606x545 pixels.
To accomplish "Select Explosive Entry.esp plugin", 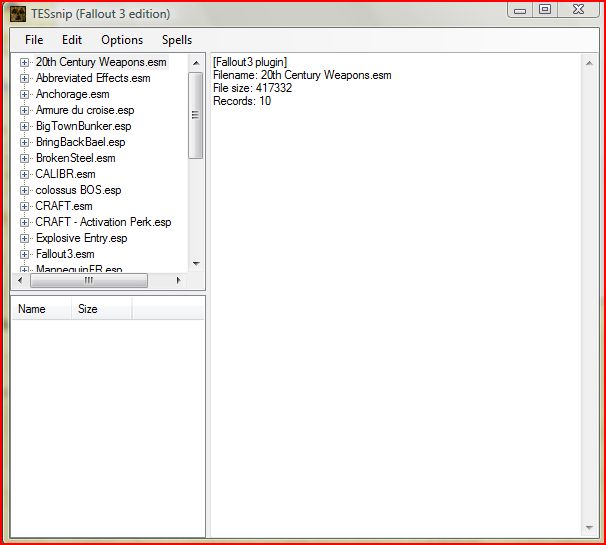I will tap(81, 238).
